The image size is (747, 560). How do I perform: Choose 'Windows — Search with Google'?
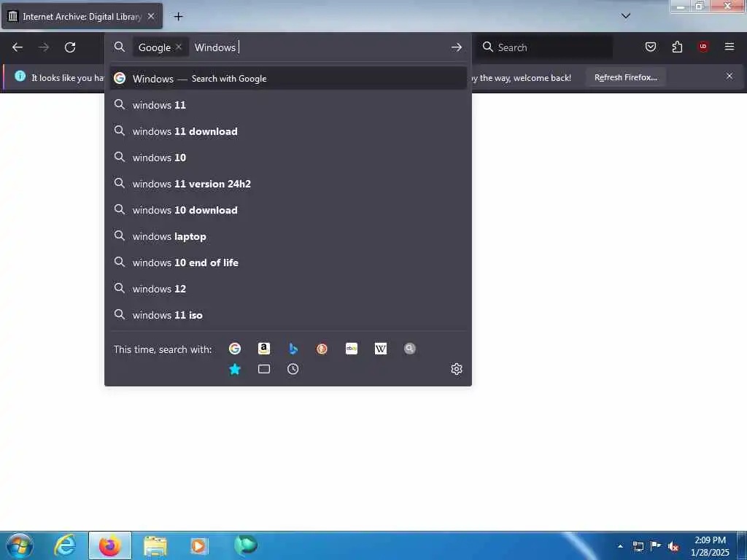coord(288,79)
